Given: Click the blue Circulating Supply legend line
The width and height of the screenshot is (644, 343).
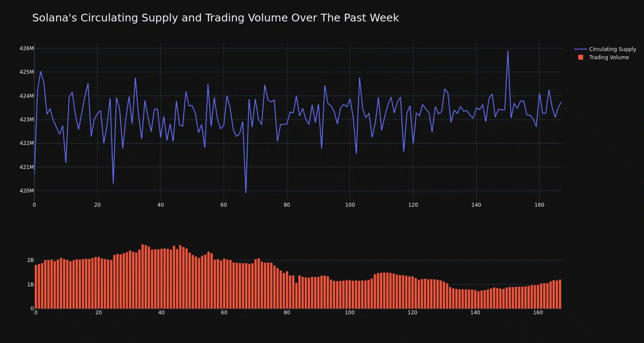Looking at the screenshot, I should pyautogui.click(x=580, y=49).
